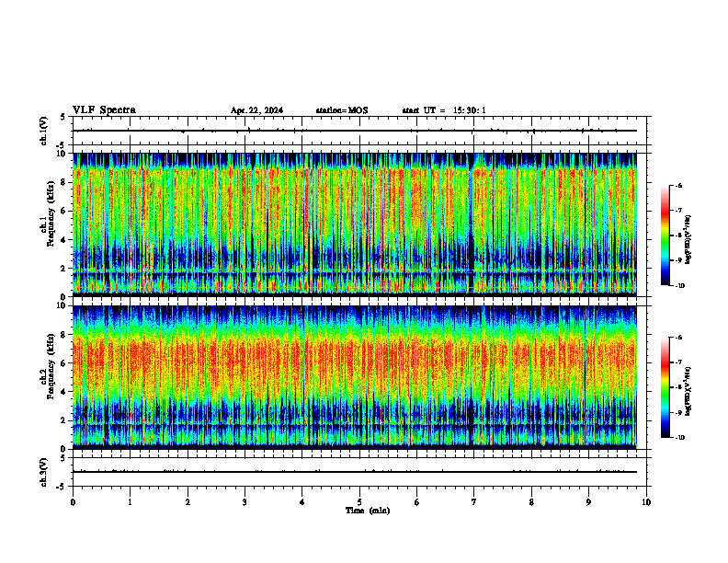Screen dimensions: 728x563
Task: Click the "Time (min)" x-axis label
Action: [x=368, y=511]
